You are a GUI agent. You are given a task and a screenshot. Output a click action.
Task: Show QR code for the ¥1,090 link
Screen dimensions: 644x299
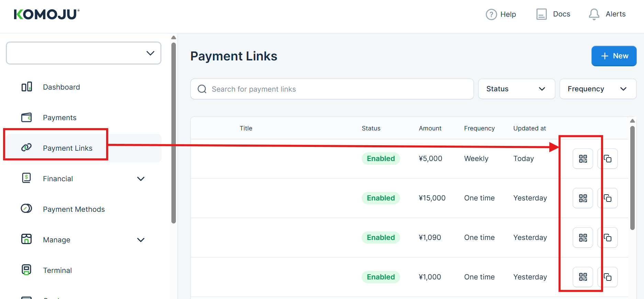point(583,238)
